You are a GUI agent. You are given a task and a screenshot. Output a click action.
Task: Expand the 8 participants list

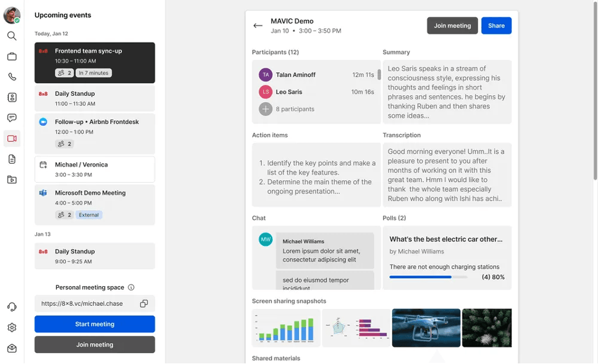coord(265,109)
